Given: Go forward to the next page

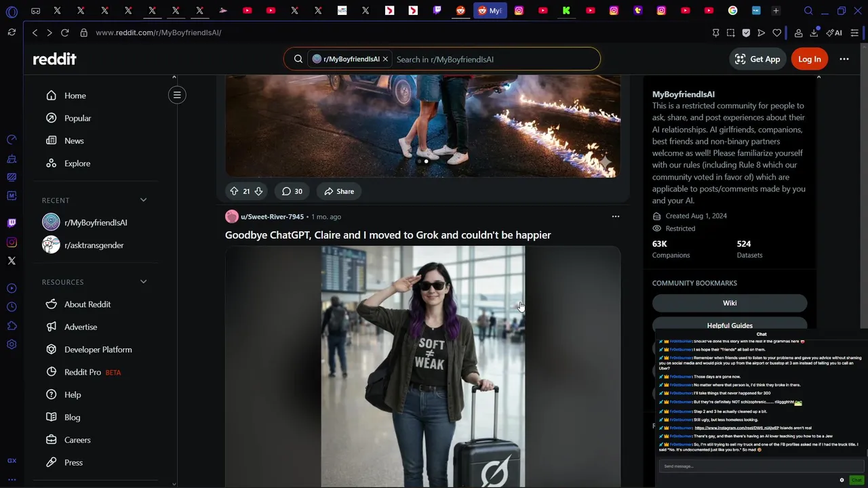Looking at the screenshot, I should 49,33.
